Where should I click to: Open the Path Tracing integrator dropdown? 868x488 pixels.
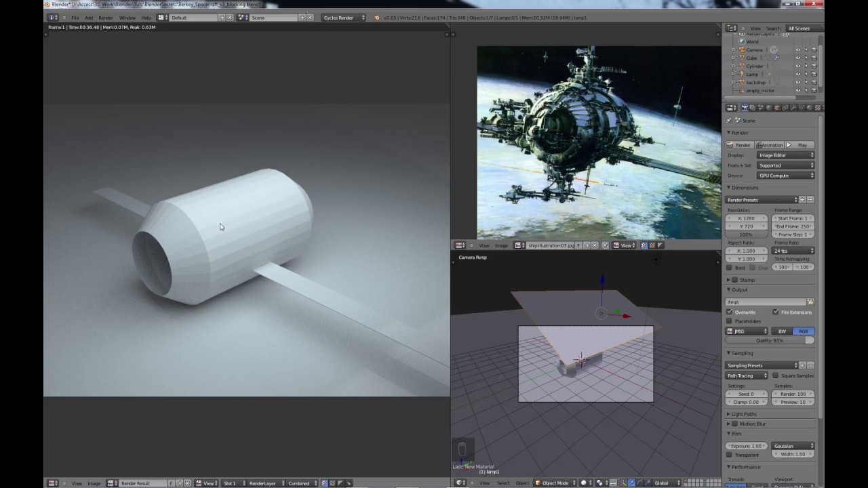click(747, 375)
